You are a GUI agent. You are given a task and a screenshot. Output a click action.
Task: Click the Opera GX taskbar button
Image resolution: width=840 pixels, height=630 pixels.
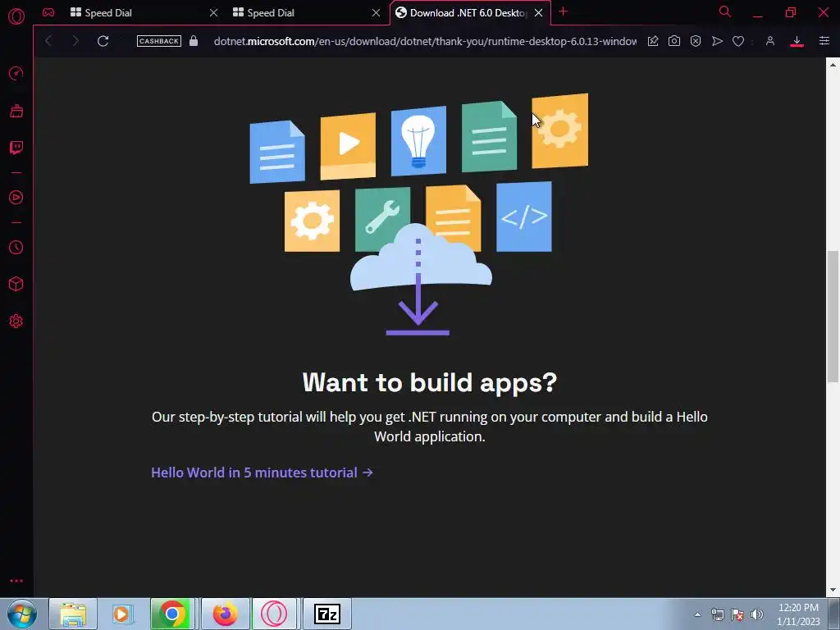coord(274,614)
